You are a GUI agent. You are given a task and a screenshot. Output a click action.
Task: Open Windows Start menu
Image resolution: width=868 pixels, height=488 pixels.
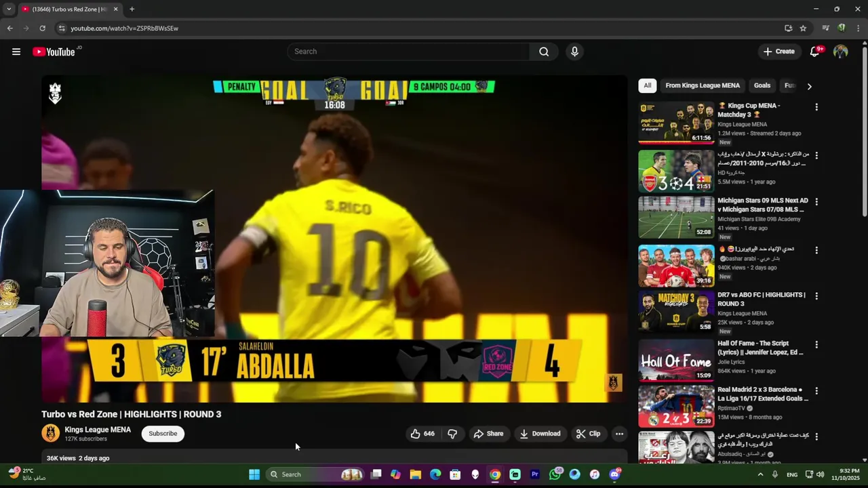254,474
